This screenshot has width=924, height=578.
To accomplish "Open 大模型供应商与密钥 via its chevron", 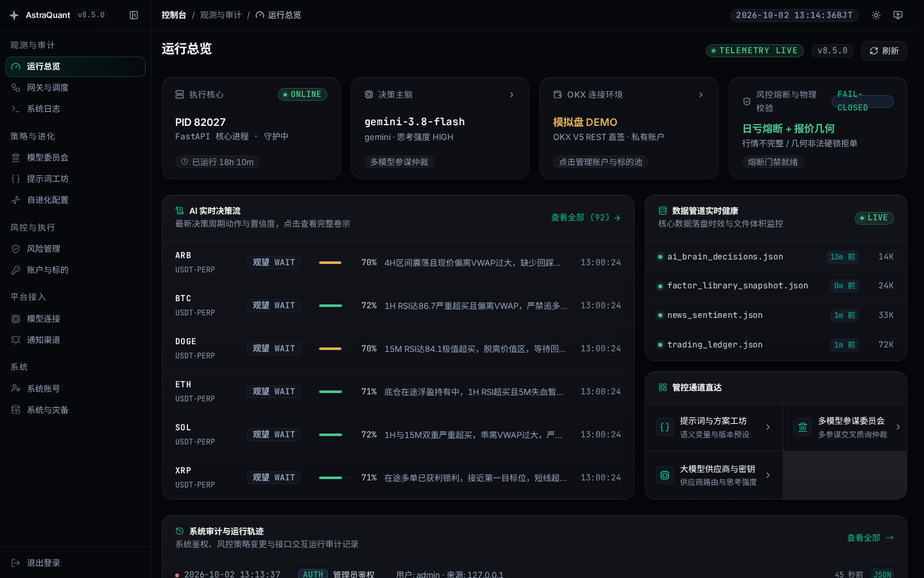I will tap(768, 475).
